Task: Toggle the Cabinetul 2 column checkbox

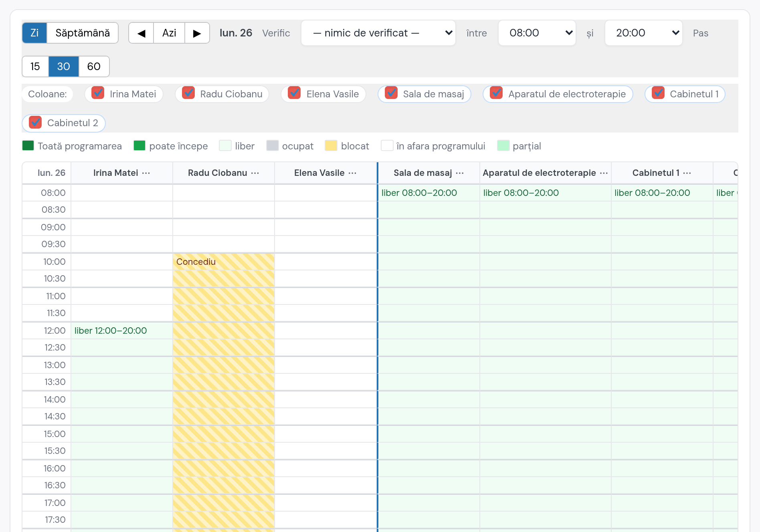Action: (x=35, y=122)
